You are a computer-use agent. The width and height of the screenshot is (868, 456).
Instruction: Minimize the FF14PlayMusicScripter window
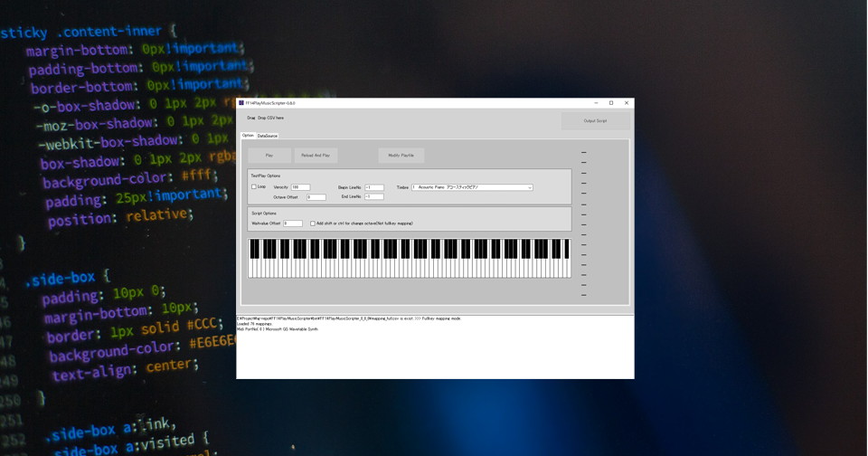pyautogui.click(x=596, y=103)
